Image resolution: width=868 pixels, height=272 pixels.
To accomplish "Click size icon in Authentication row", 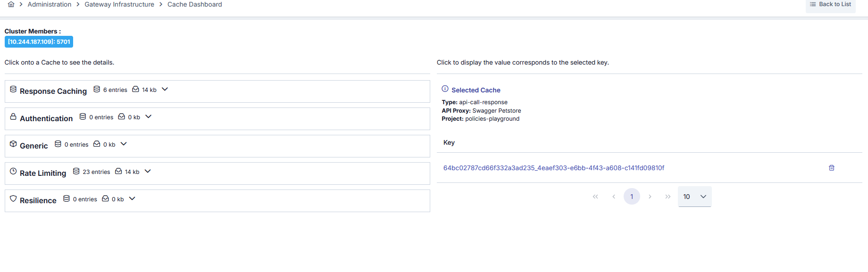I will [121, 116].
